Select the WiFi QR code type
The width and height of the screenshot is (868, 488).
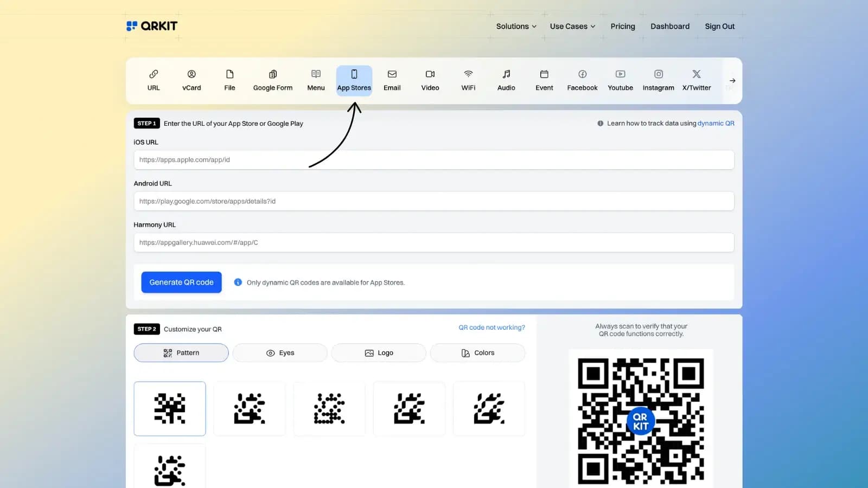tap(468, 80)
